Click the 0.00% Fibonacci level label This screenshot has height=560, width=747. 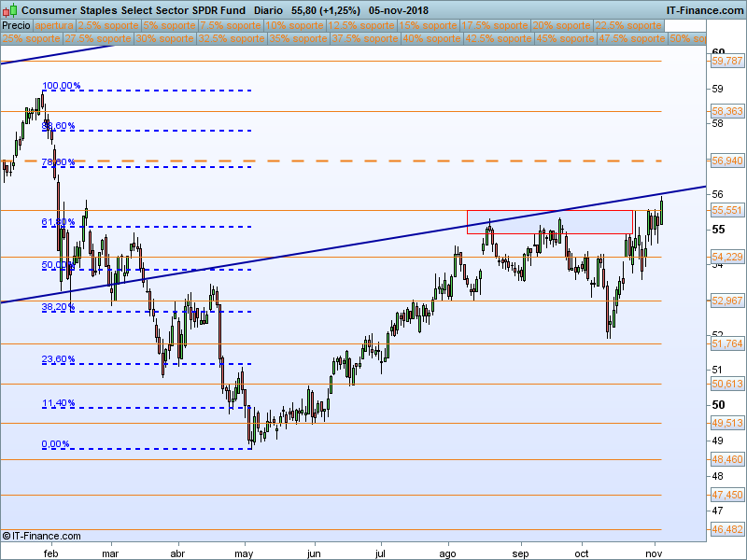pos(55,444)
